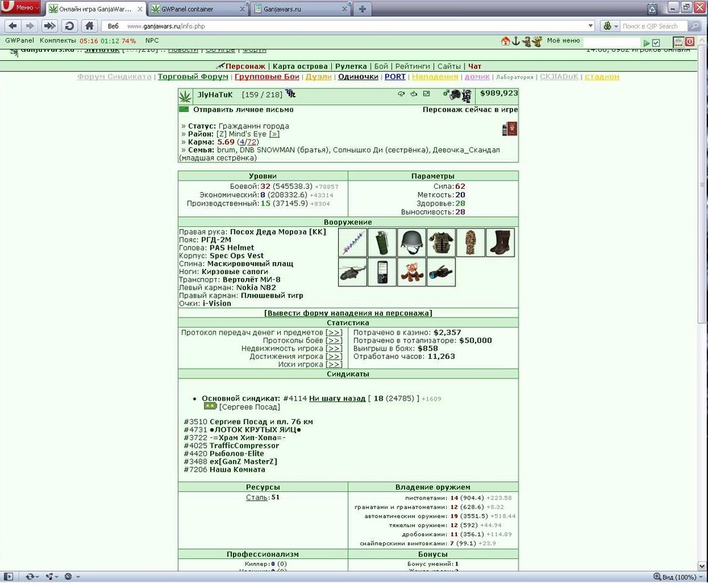Click the Моё меню text field
The image size is (708, 588).
612,43
